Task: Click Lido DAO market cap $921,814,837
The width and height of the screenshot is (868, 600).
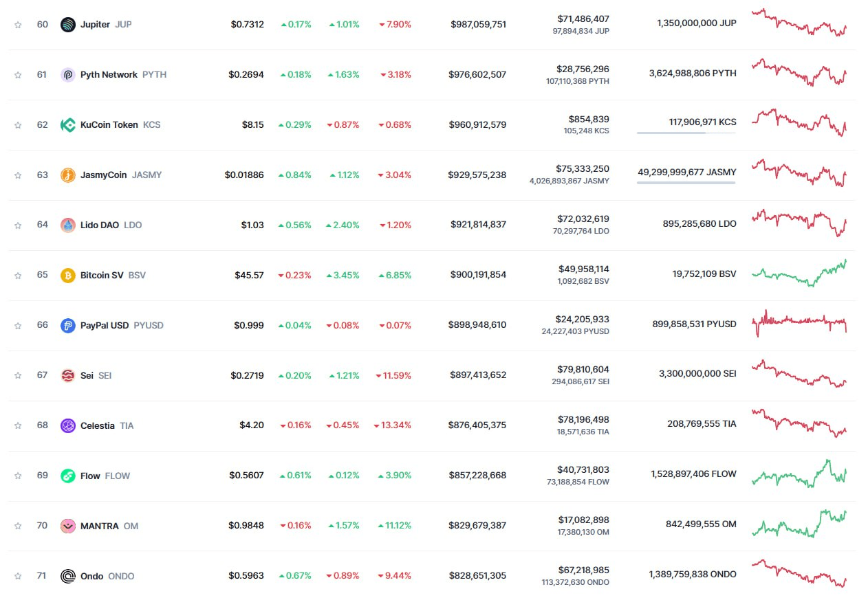Action: [x=478, y=225]
